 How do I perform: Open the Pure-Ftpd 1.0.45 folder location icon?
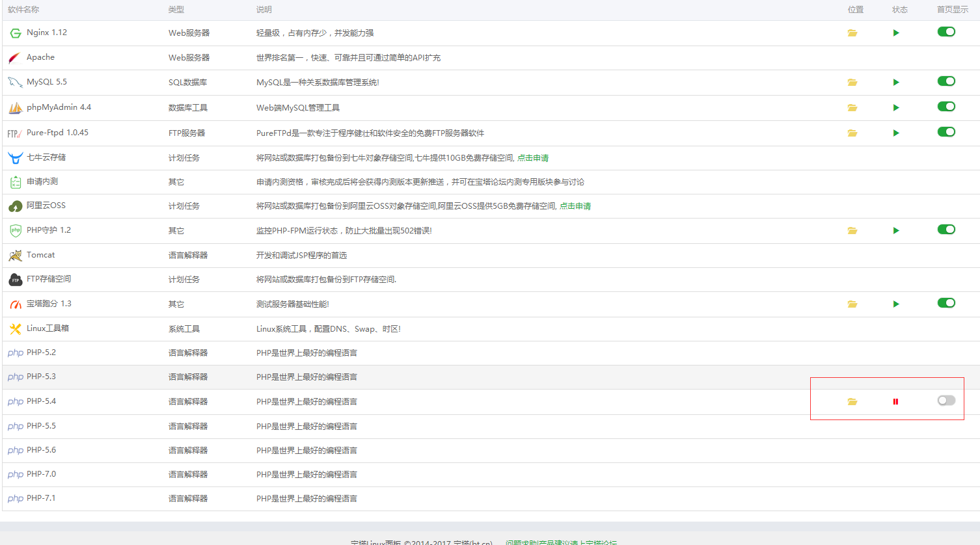[x=852, y=133]
